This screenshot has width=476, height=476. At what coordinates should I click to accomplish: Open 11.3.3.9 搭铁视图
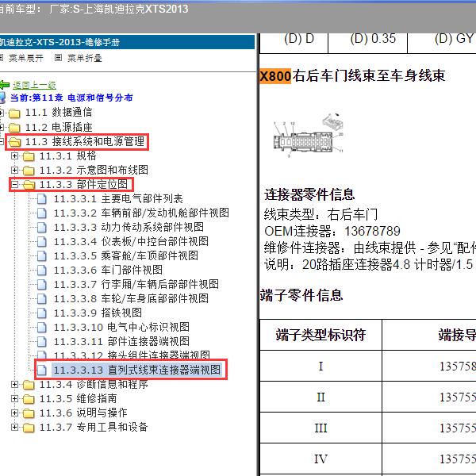[98, 313]
